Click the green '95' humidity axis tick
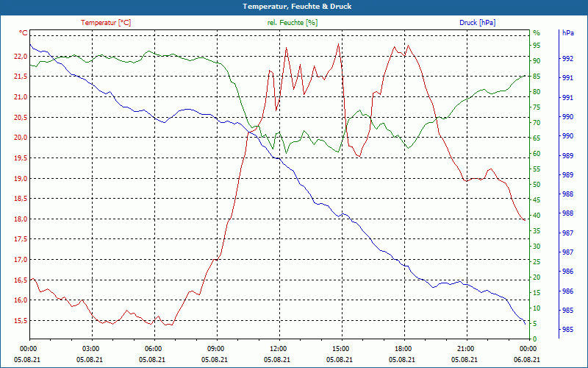This screenshot has height=368, width=588. 537,46
